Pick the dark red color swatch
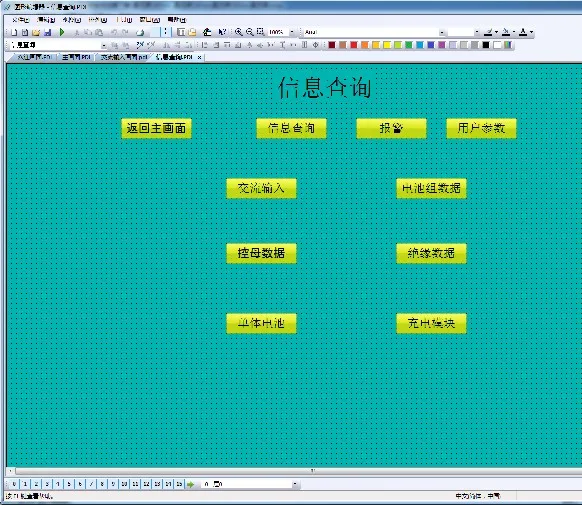Screen dimensions: 582x505 [332, 45]
